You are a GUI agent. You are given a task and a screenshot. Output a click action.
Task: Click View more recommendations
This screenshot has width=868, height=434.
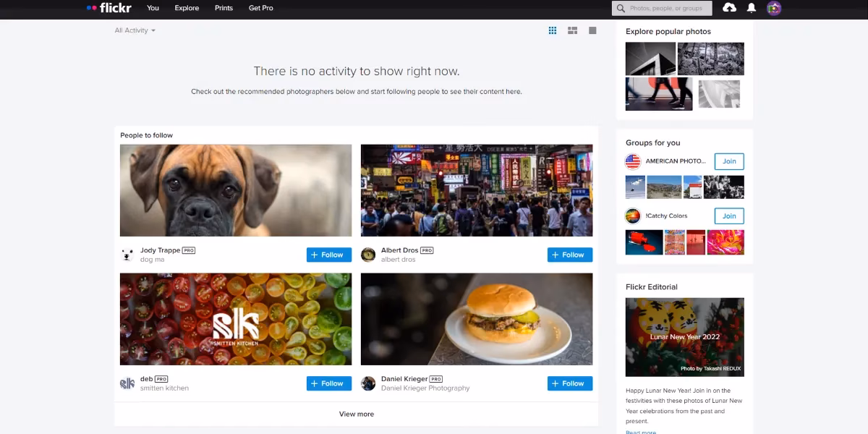(x=356, y=414)
